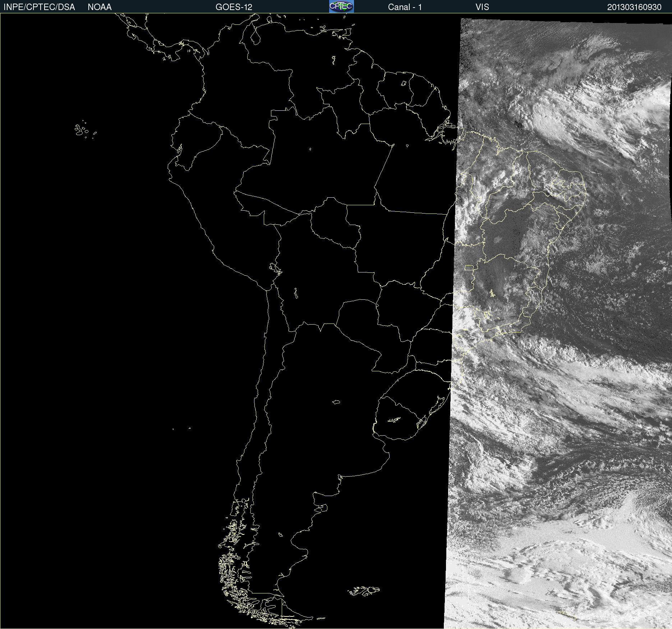
Task: Click the Canal - 1 label
Action: 405,7
